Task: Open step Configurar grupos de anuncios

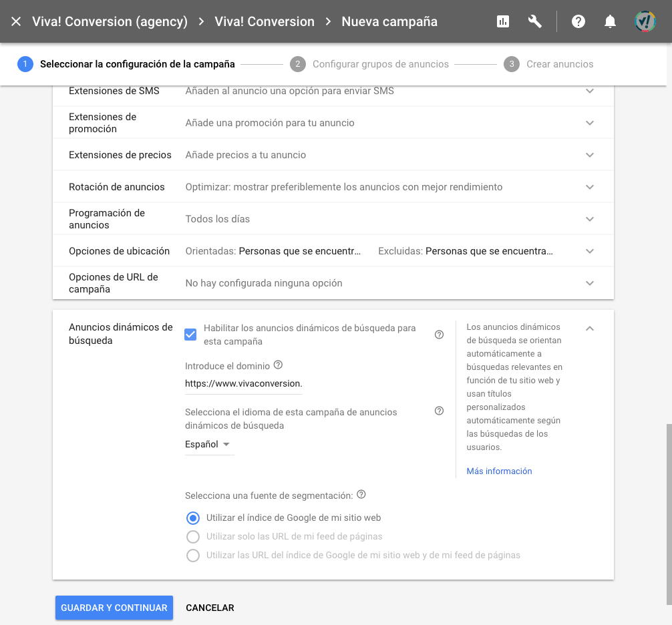Action: (381, 64)
